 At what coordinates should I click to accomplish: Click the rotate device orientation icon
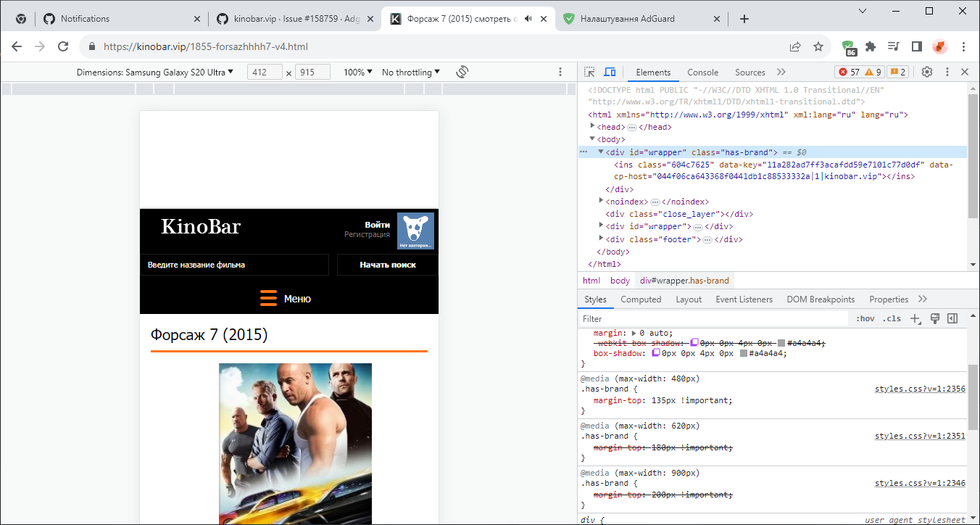click(x=464, y=72)
